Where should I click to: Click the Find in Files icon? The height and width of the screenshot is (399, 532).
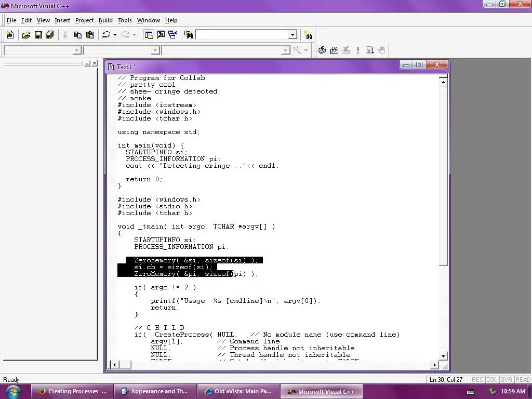(189, 35)
